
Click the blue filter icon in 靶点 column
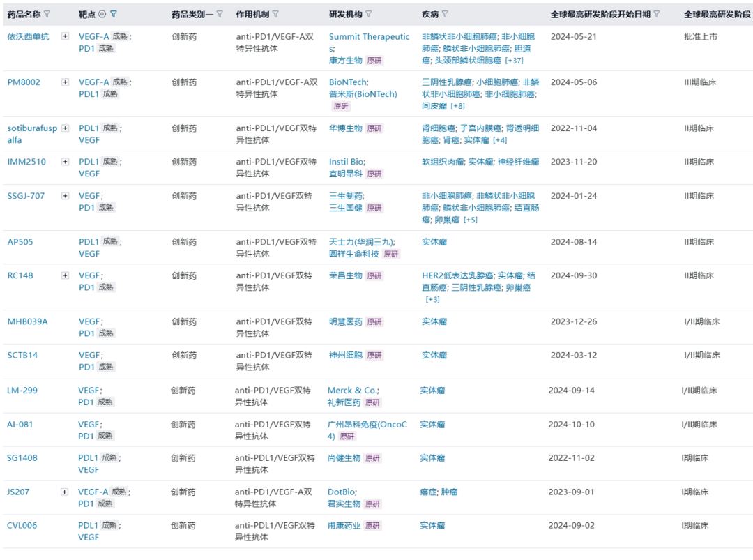[114, 14]
